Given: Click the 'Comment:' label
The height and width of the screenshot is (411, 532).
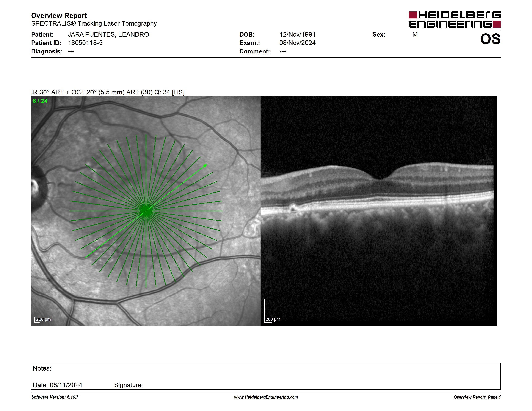Looking at the screenshot, I should (255, 51).
